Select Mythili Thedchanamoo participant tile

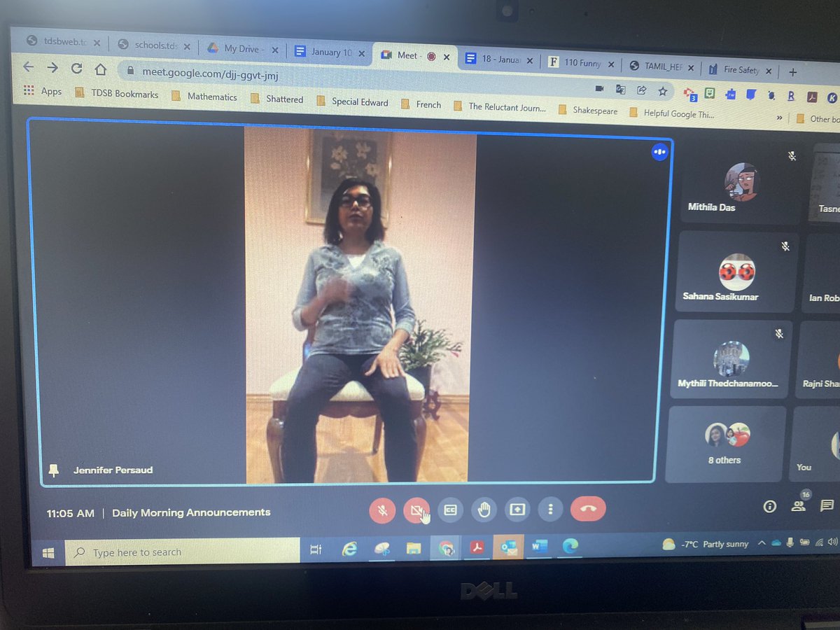click(732, 360)
